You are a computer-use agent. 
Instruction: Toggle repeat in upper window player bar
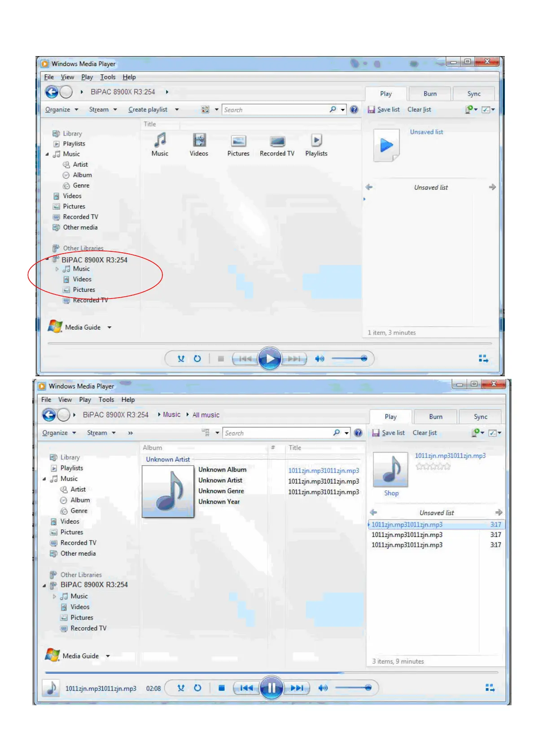pyautogui.click(x=197, y=359)
